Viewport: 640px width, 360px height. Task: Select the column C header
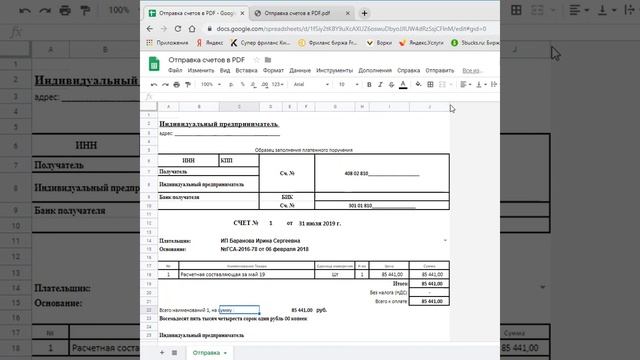pos(239,107)
